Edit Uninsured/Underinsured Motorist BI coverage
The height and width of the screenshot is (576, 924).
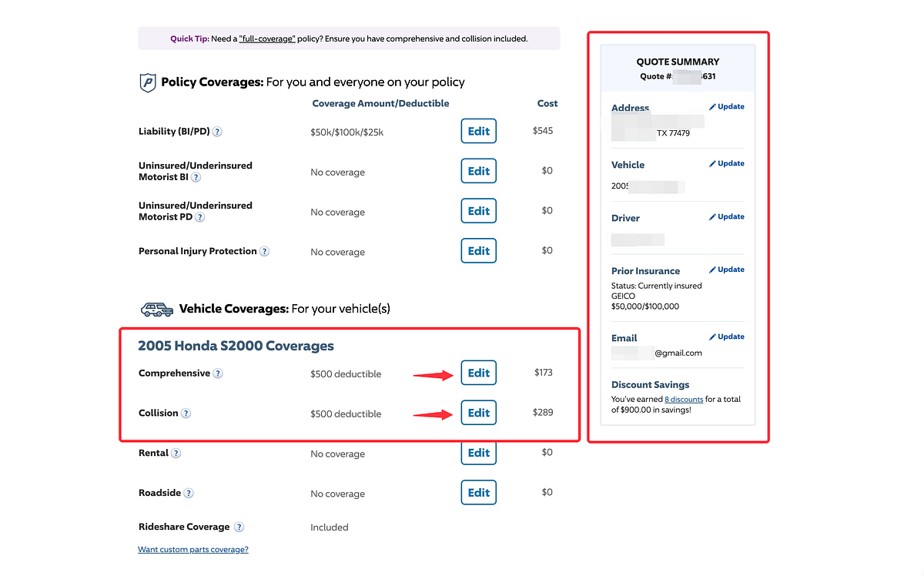tap(479, 171)
